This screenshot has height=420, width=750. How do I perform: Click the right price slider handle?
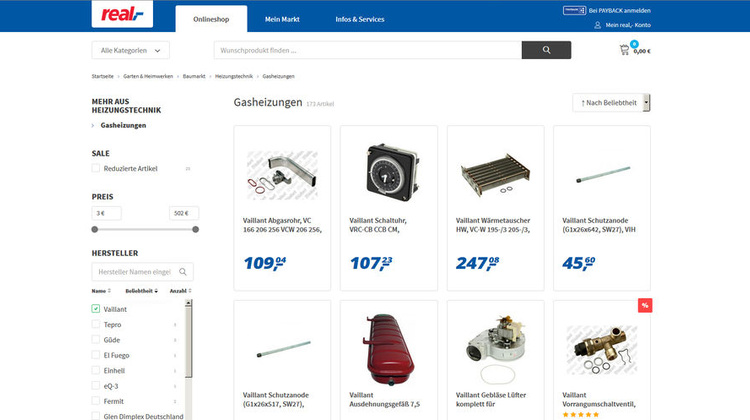coord(195,229)
